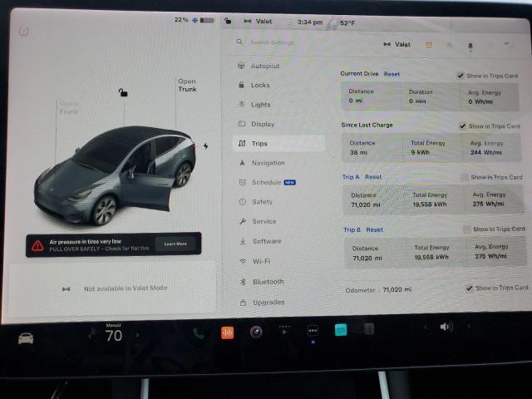Screen dimensions: 532x399
Task: Click the search magnifier icon
Action: tap(239, 42)
